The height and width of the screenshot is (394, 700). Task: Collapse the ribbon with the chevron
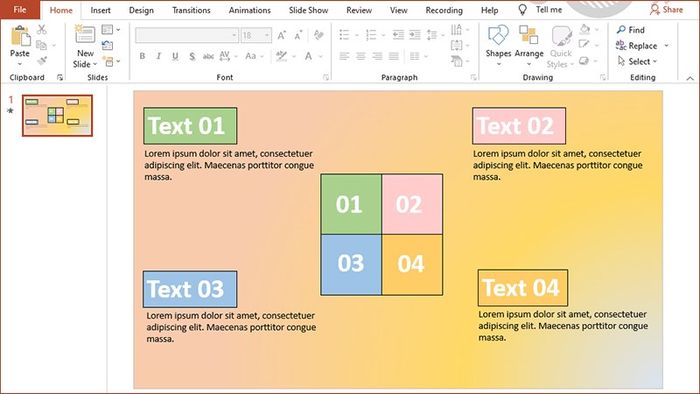690,78
